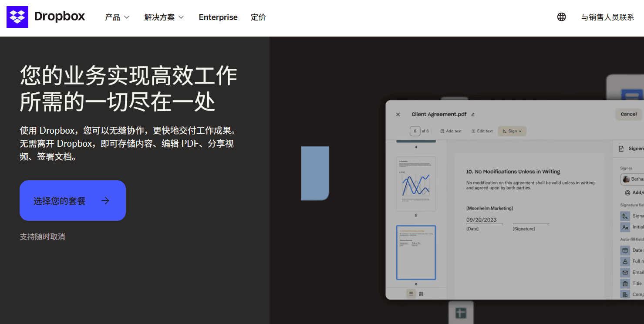The height and width of the screenshot is (324, 644).
Task: Open the Sign dropdown in the PDF toolbar
Action: point(512,131)
